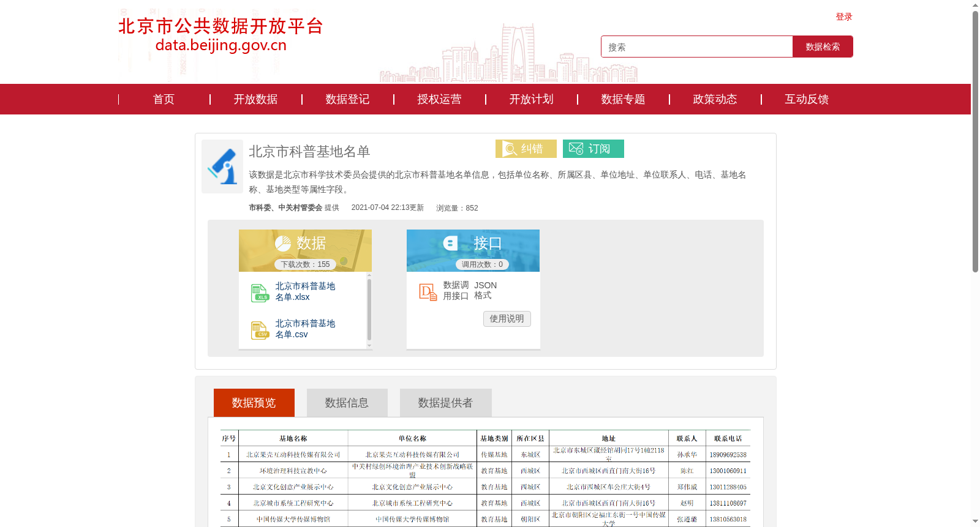
Task: Click the file list scroll down arrow
Action: point(369,346)
